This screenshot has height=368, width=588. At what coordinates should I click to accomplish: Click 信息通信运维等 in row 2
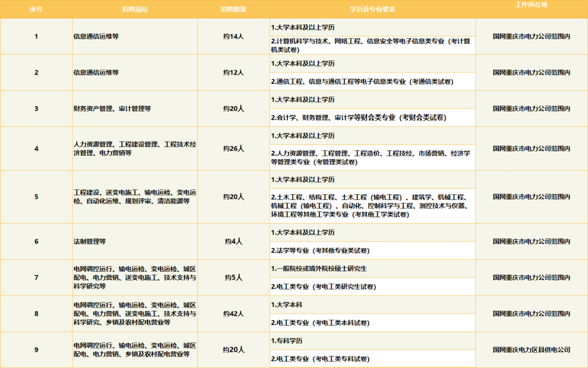pos(96,72)
